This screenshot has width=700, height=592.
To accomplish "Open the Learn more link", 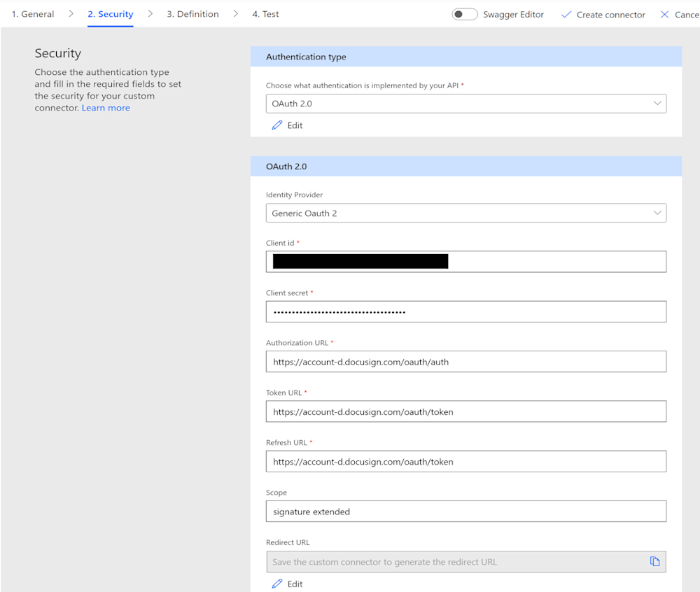I will 106,107.
